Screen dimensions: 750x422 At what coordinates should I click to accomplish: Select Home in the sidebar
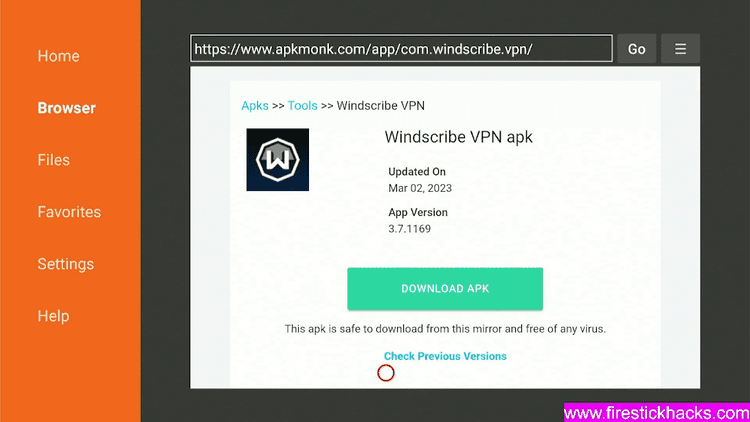[x=58, y=56]
